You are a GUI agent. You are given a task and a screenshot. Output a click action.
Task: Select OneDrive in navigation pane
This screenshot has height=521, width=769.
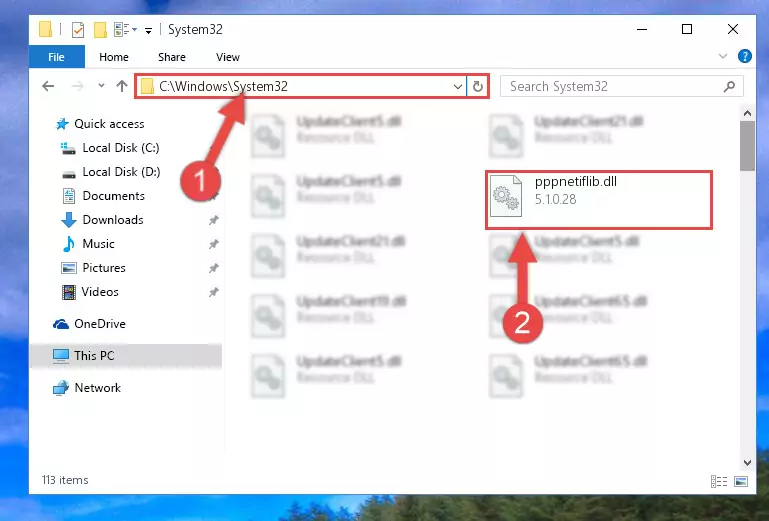click(x=100, y=324)
